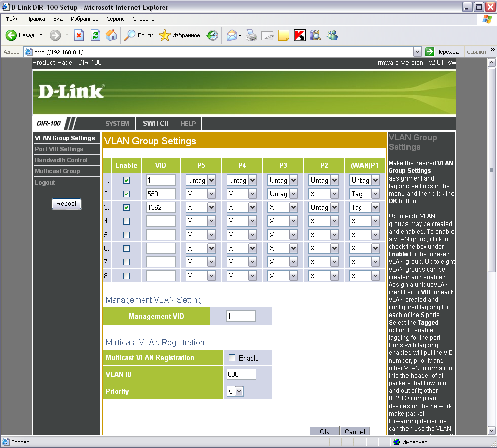Click the yellow note toolbar icon

click(283, 35)
